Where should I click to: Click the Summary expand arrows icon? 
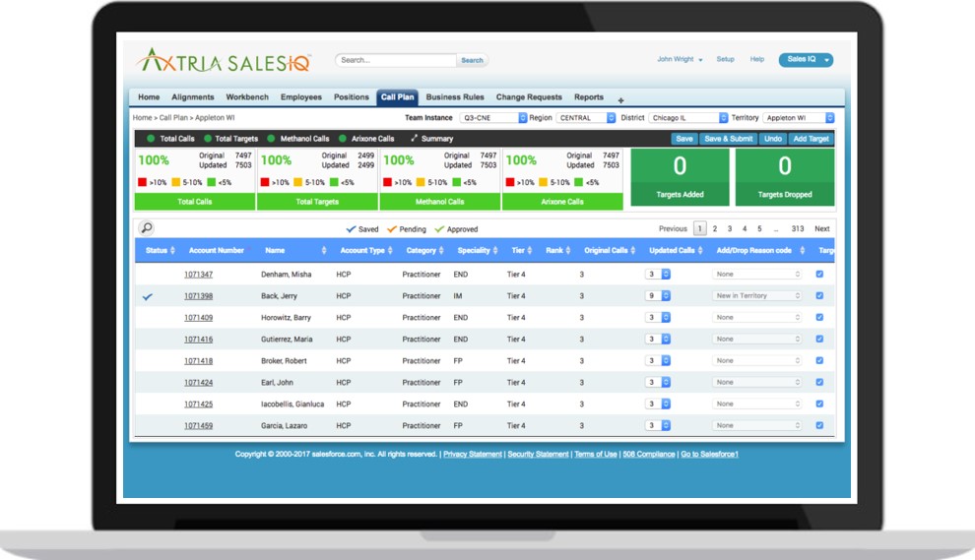coord(415,139)
